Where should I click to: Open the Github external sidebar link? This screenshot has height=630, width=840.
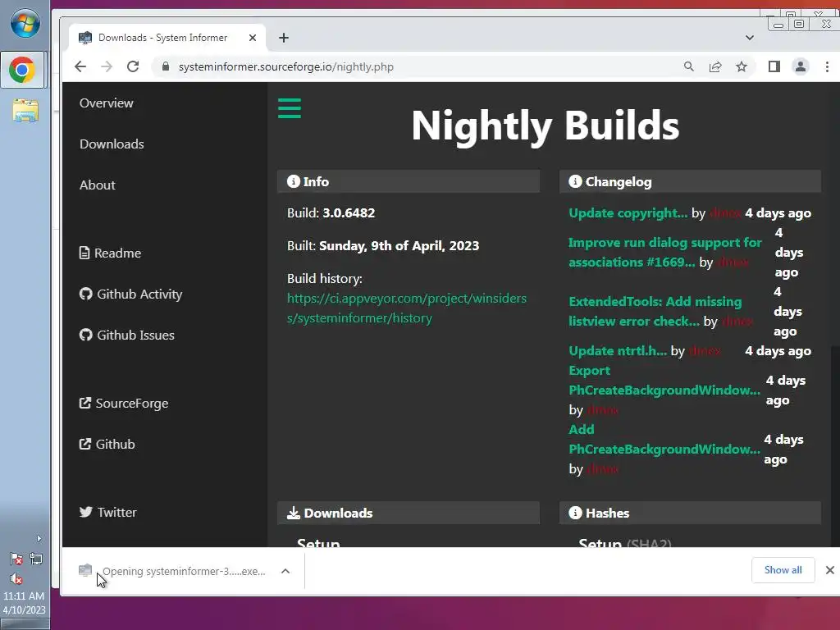pos(107,444)
